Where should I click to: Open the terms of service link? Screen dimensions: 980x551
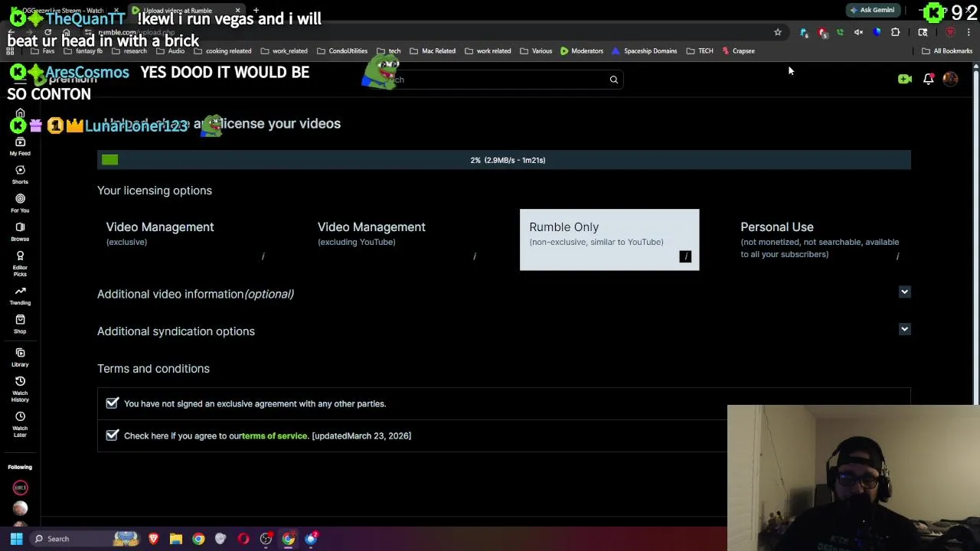point(274,435)
